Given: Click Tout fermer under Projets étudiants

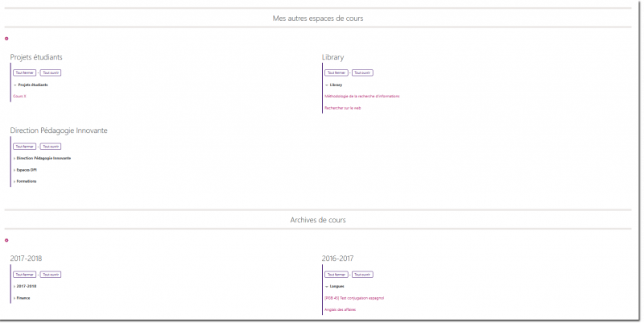Looking at the screenshot, I should pos(24,72).
